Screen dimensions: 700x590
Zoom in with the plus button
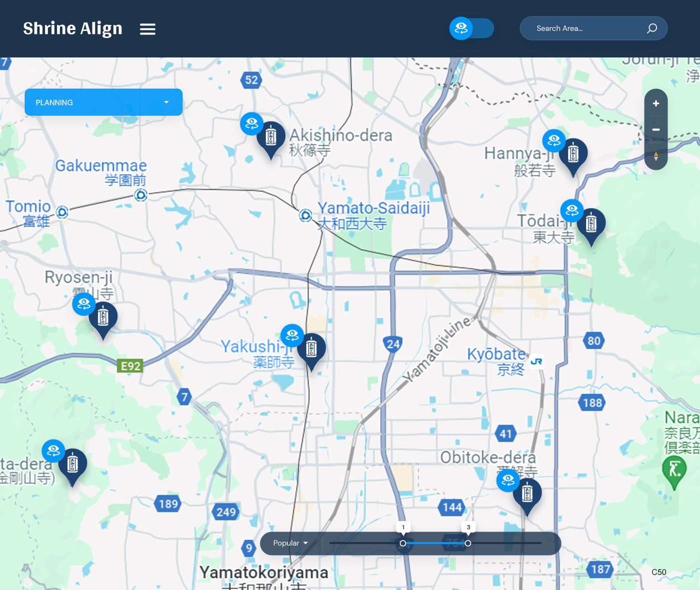point(656,103)
